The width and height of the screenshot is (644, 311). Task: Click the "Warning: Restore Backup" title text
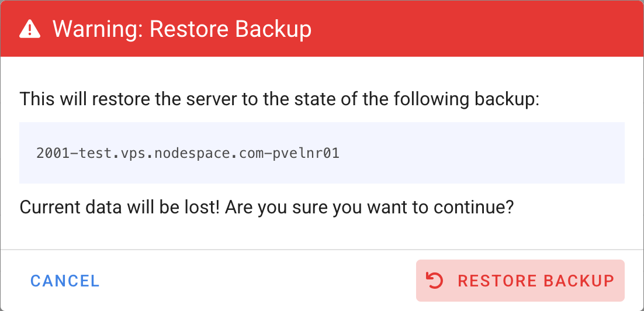[x=182, y=29]
